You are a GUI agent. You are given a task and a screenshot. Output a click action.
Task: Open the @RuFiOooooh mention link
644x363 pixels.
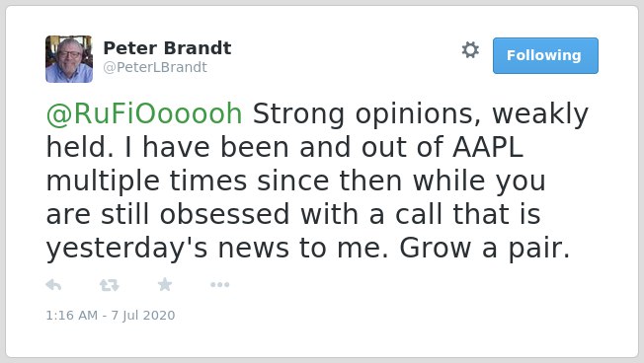click(x=144, y=113)
